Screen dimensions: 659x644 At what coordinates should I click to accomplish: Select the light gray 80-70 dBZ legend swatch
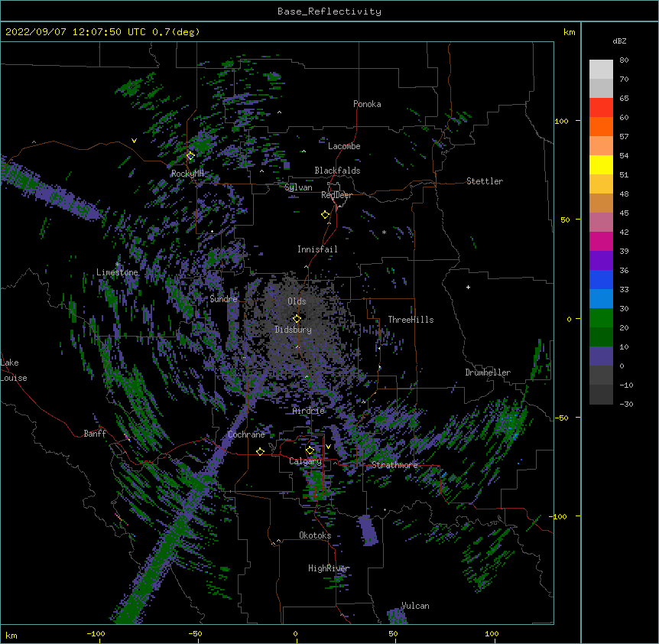(x=601, y=69)
